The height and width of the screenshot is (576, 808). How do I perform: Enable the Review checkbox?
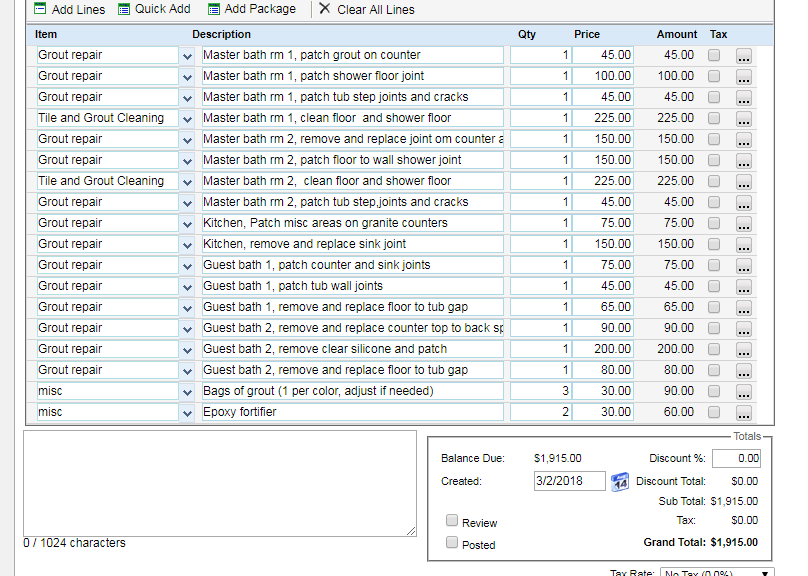click(x=452, y=521)
